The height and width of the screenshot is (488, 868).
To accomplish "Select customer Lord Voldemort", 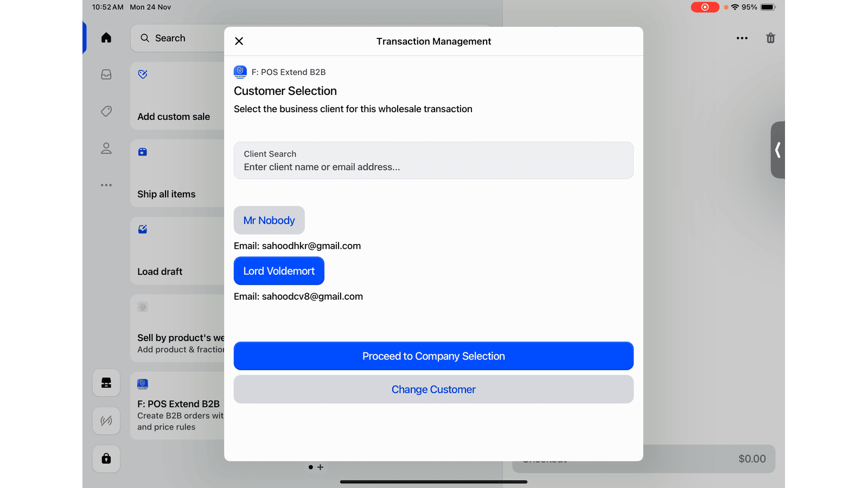I will click(x=279, y=271).
